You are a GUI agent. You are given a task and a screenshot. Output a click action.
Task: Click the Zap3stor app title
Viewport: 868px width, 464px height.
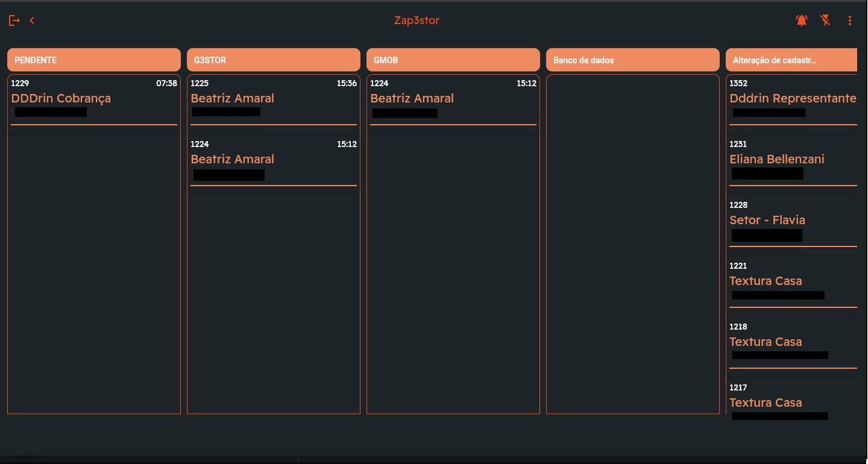[x=417, y=20]
